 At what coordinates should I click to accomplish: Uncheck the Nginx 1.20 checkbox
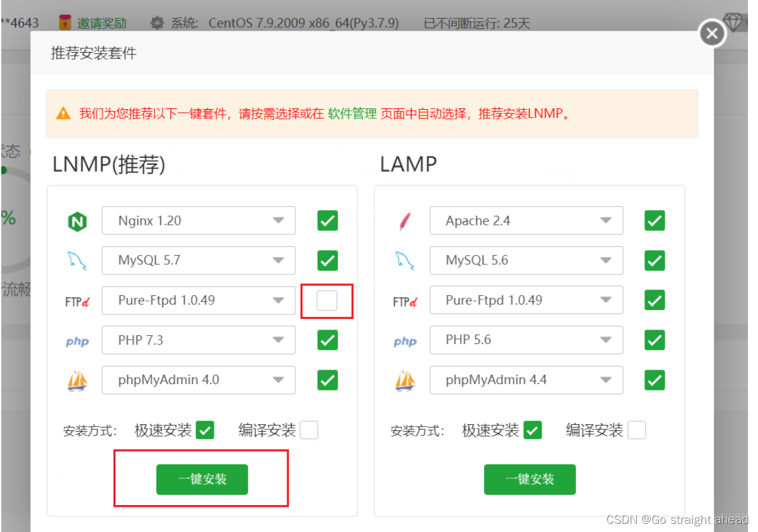pyautogui.click(x=327, y=221)
